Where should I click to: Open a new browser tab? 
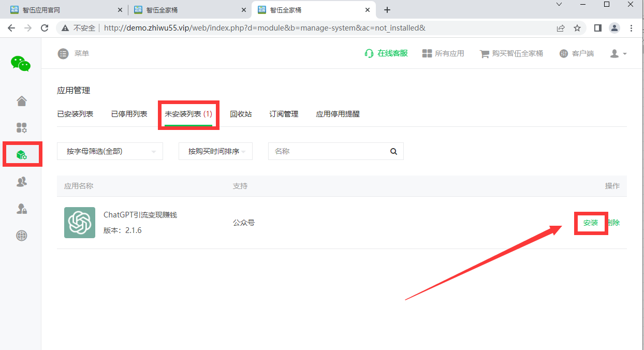point(387,10)
